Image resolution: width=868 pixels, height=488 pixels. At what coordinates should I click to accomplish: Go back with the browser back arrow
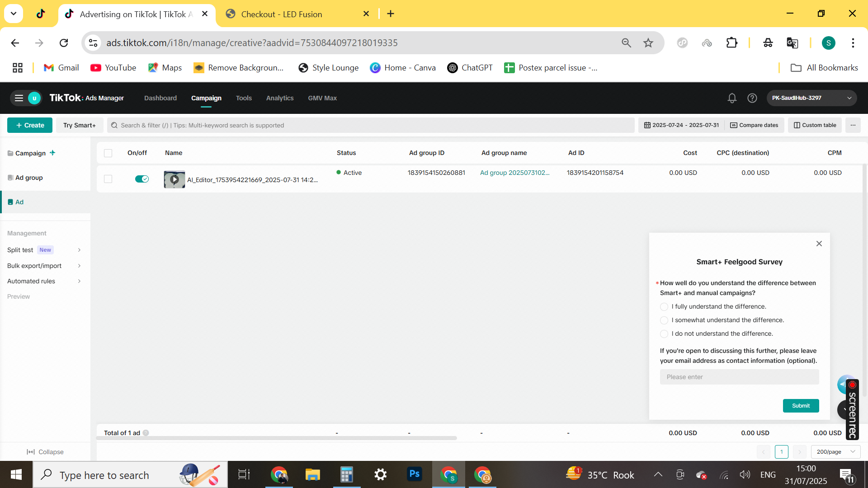(15, 43)
